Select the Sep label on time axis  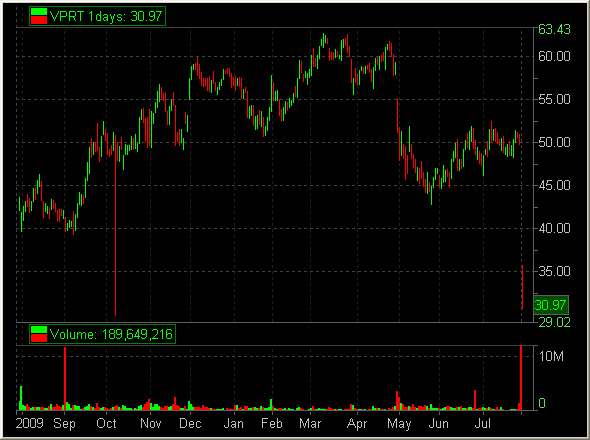[x=64, y=423]
